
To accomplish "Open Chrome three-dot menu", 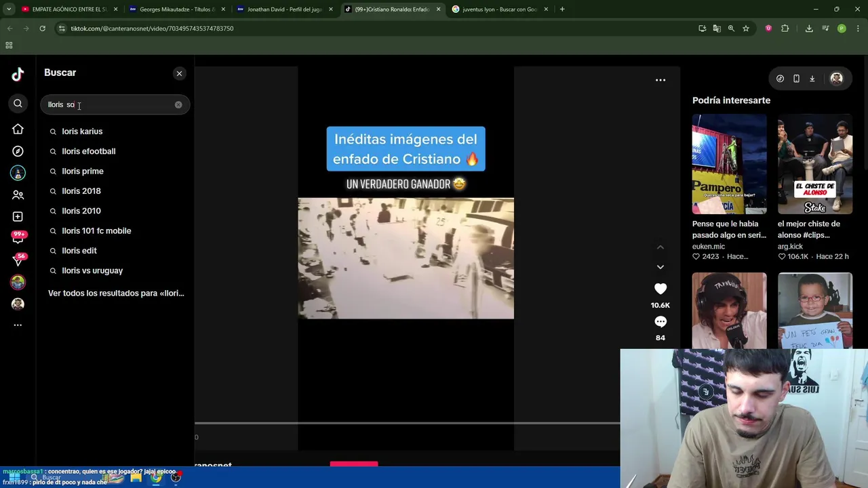I will coord(859,28).
